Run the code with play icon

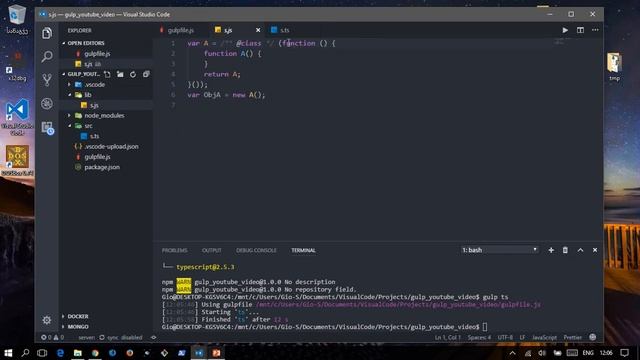(565, 30)
